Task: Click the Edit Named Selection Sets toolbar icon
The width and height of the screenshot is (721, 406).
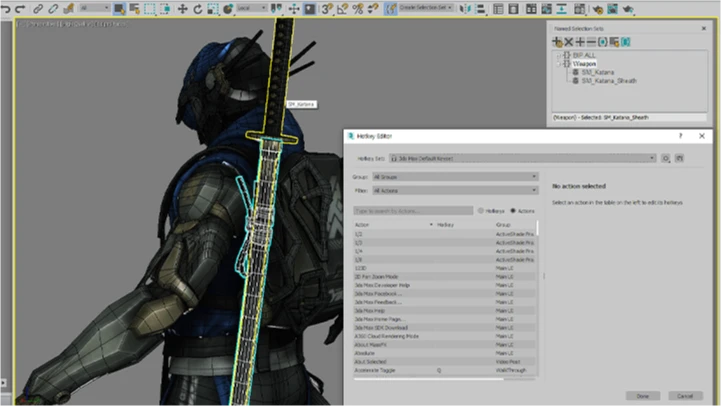Action: click(390, 8)
